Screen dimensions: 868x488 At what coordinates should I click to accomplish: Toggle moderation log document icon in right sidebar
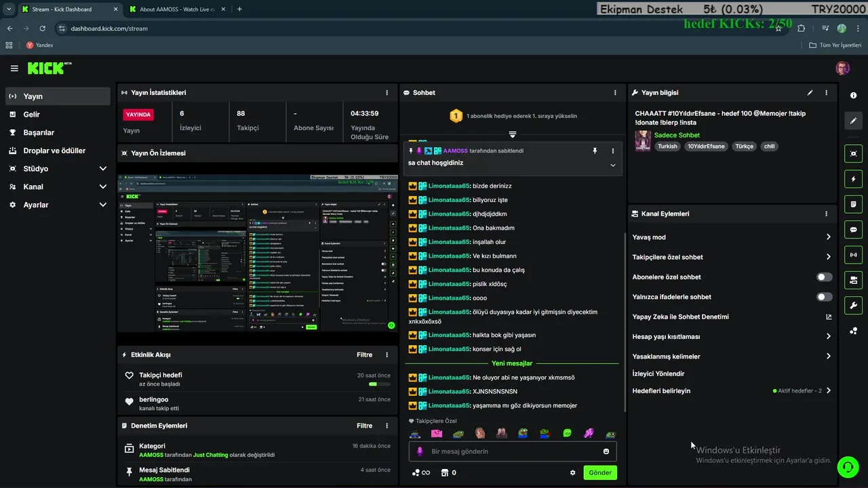coord(854,204)
